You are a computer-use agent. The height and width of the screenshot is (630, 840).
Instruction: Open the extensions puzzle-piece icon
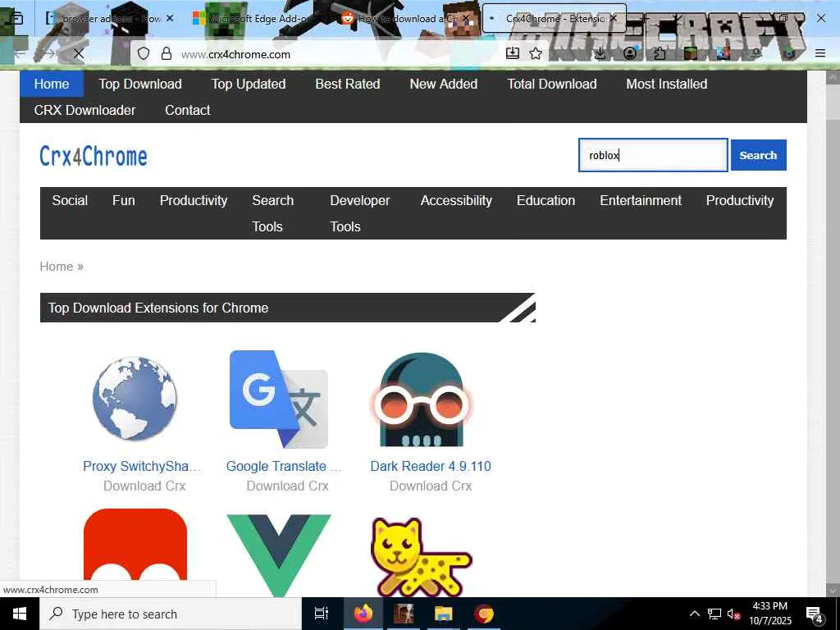pos(660,53)
